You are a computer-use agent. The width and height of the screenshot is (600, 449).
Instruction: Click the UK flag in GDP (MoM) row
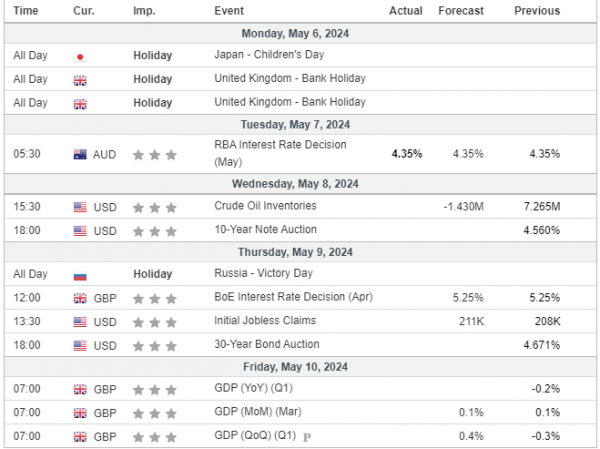click(x=80, y=413)
